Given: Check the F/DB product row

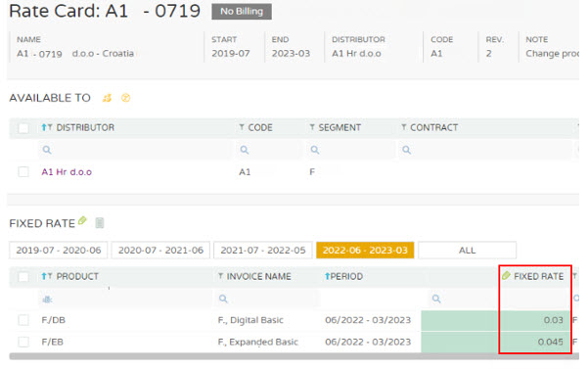Looking at the screenshot, I should (23, 320).
